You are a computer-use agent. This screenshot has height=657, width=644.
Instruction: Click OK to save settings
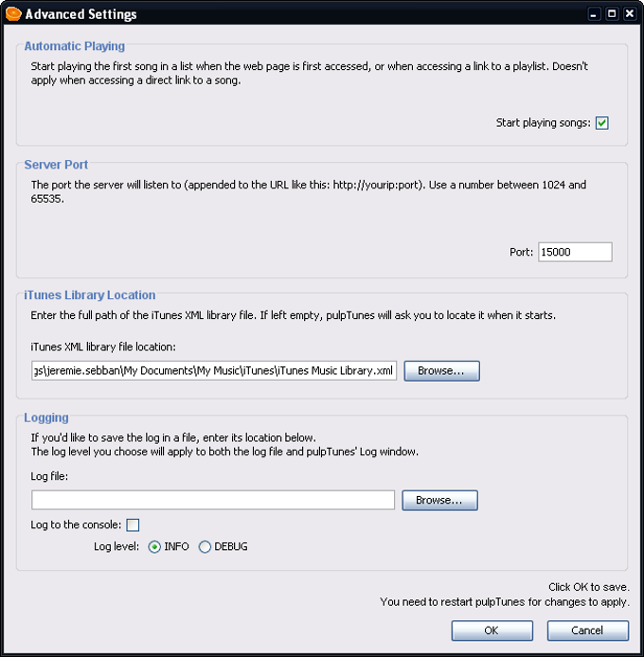click(x=492, y=630)
